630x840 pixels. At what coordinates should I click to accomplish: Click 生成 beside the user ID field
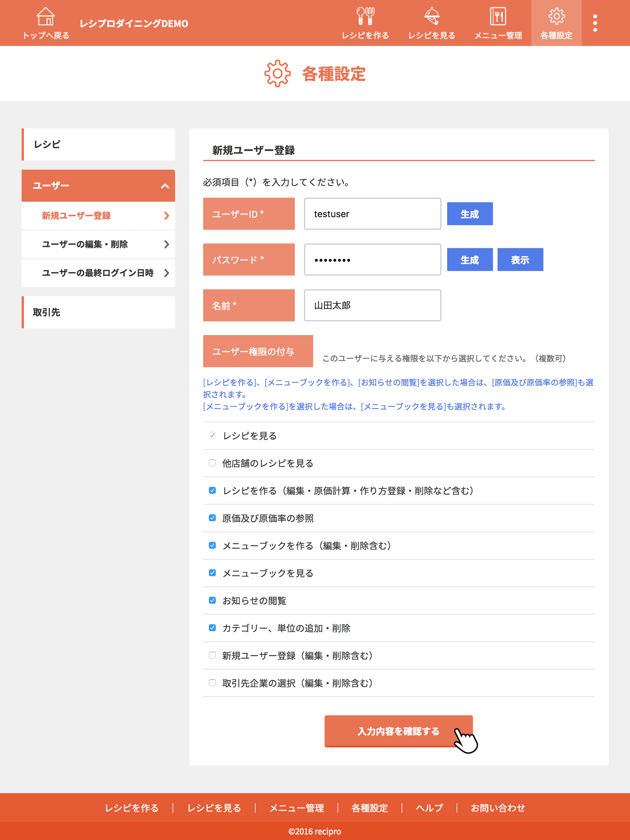pyautogui.click(x=469, y=214)
